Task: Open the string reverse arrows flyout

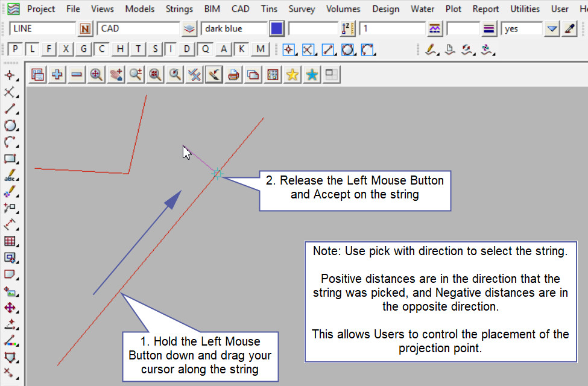Action: pos(467,49)
